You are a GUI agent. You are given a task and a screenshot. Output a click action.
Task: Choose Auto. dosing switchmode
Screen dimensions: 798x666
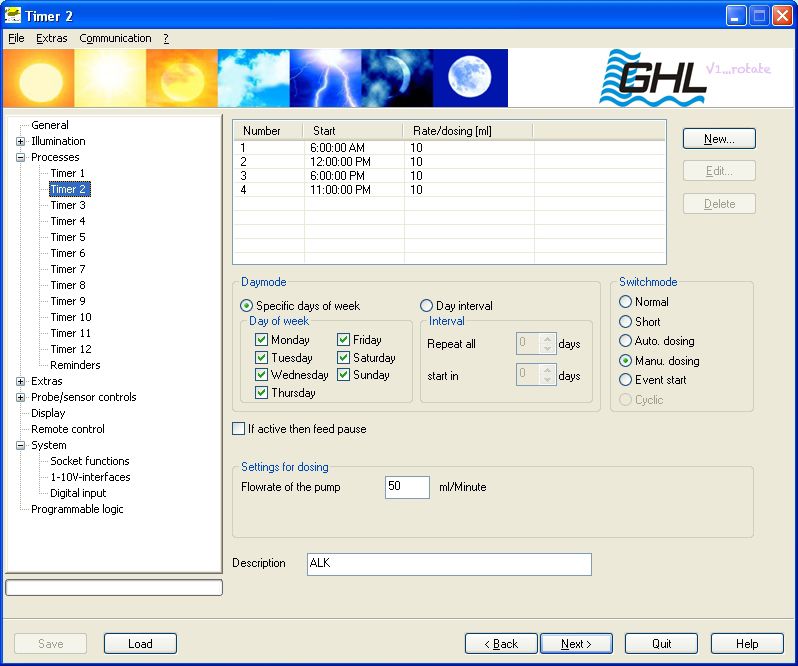click(626, 341)
